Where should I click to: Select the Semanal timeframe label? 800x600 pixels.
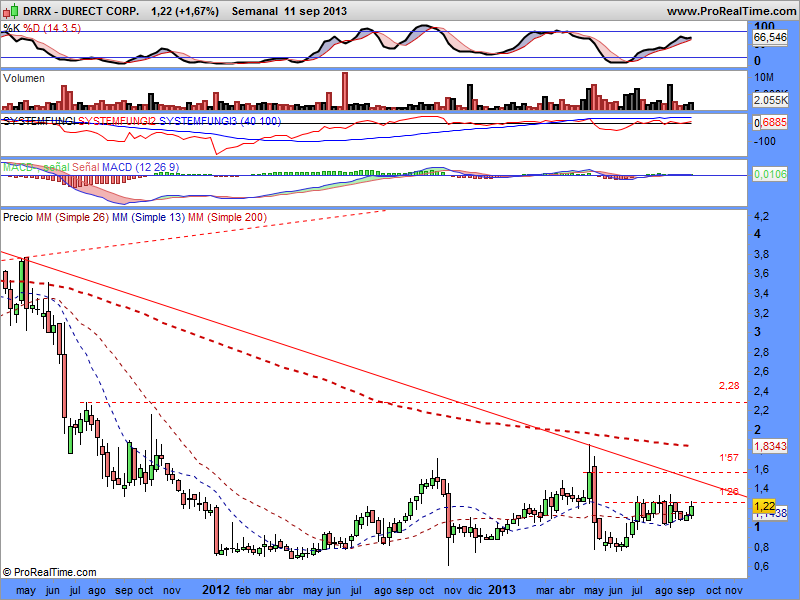click(255, 11)
